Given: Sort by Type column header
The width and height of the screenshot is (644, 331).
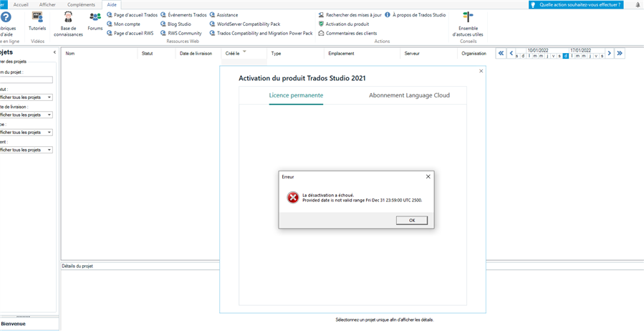Looking at the screenshot, I should click(276, 54).
